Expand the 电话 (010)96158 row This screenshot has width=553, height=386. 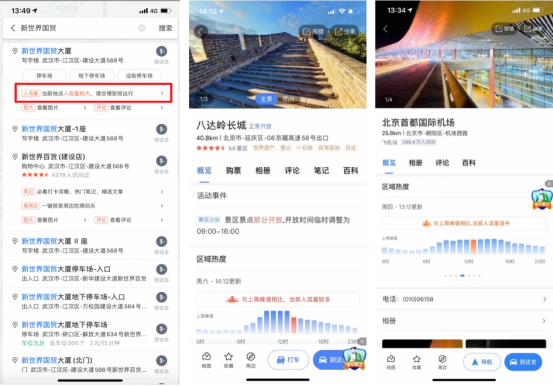(464, 299)
